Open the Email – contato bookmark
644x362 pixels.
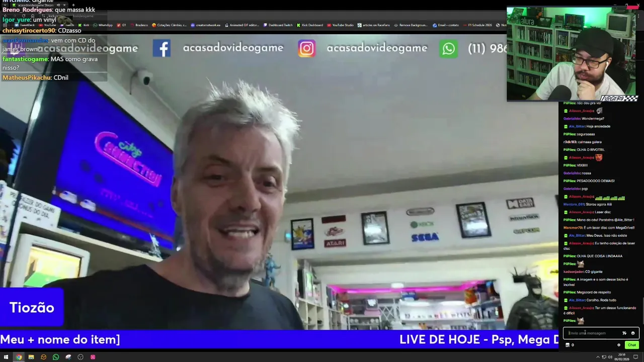pyautogui.click(x=446, y=25)
